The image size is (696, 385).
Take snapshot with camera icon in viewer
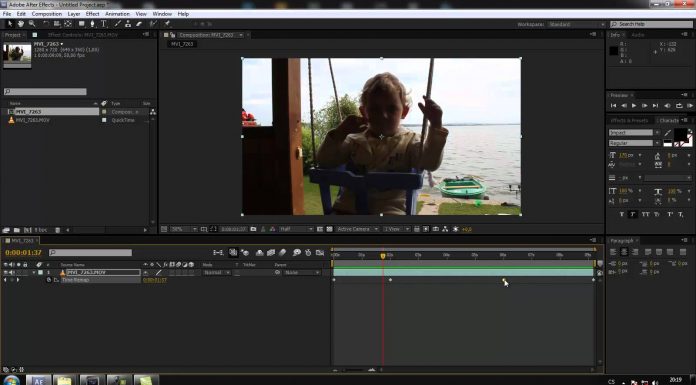tap(253, 229)
